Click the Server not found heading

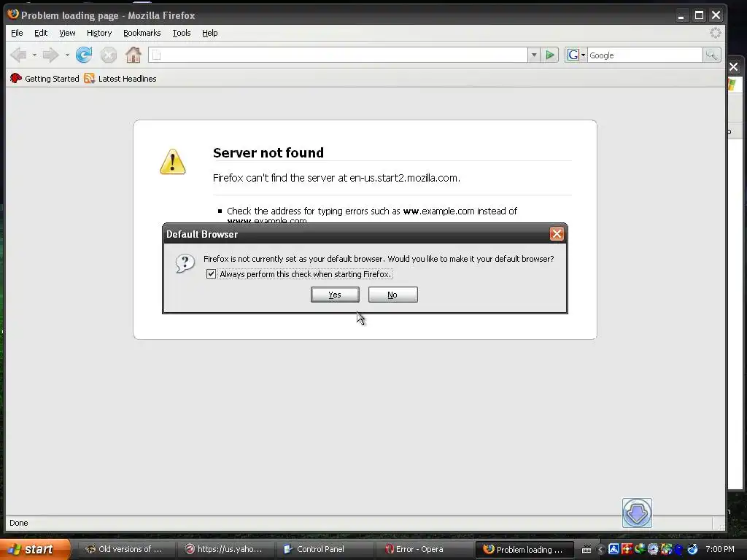(268, 152)
